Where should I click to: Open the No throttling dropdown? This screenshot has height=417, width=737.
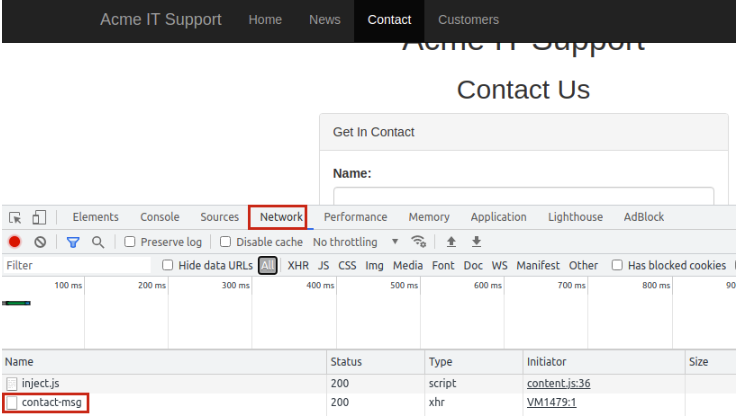pos(355,242)
